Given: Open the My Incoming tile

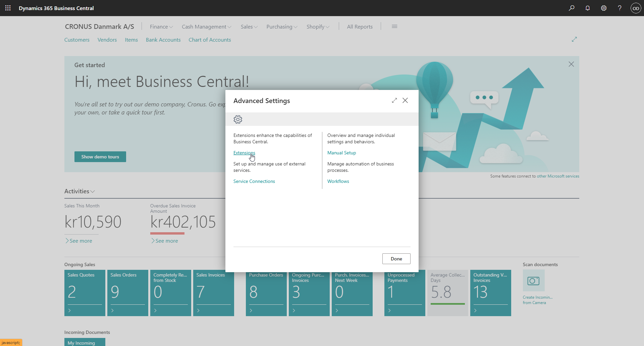Looking at the screenshot, I should pos(85,342).
